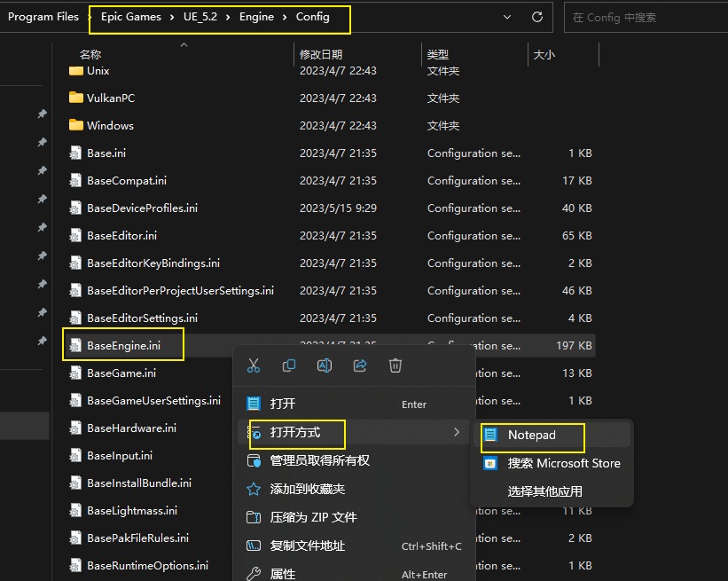This screenshot has width=728, height=581.
Task: Click the Windows folder icon
Action: tap(75, 125)
